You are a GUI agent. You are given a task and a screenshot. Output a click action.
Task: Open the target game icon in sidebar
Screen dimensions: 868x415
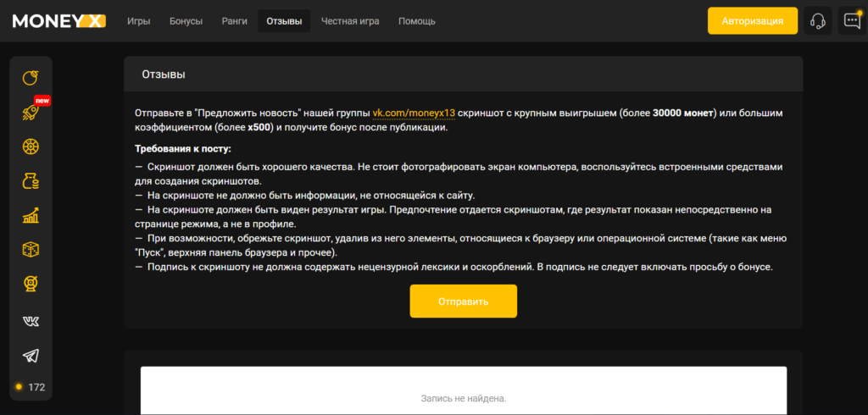(x=31, y=285)
